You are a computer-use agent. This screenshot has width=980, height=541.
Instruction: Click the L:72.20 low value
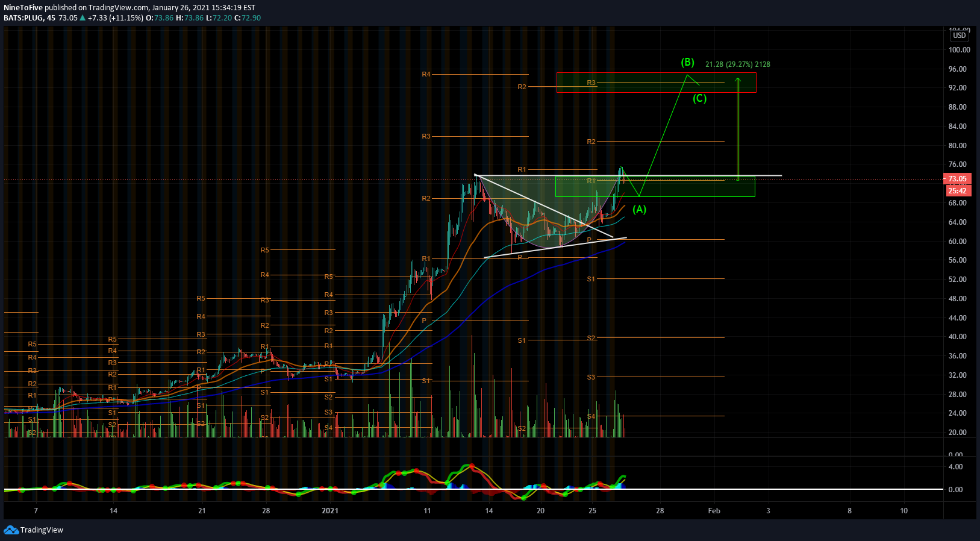(219, 18)
